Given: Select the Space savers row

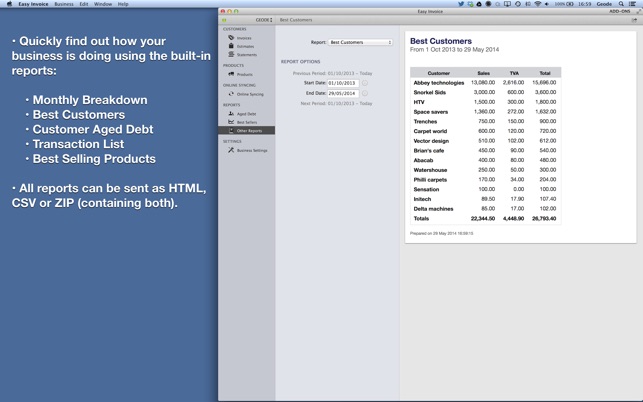Looking at the screenshot, I should point(486,112).
